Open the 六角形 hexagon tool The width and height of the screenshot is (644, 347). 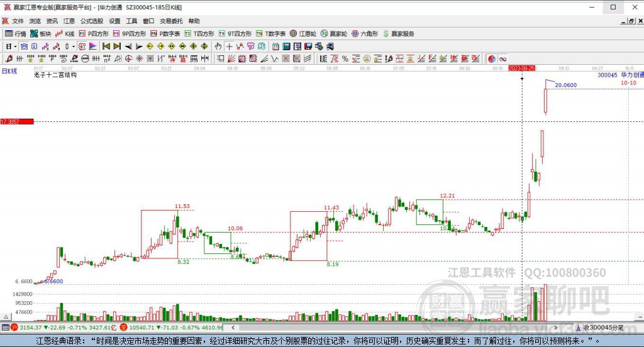365,34
